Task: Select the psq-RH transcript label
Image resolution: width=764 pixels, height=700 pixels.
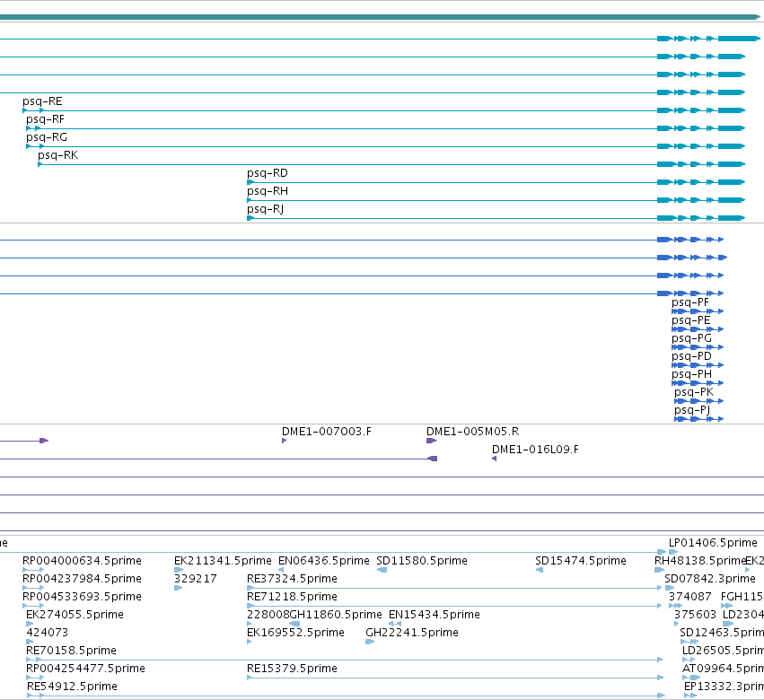Action: [268, 191]
